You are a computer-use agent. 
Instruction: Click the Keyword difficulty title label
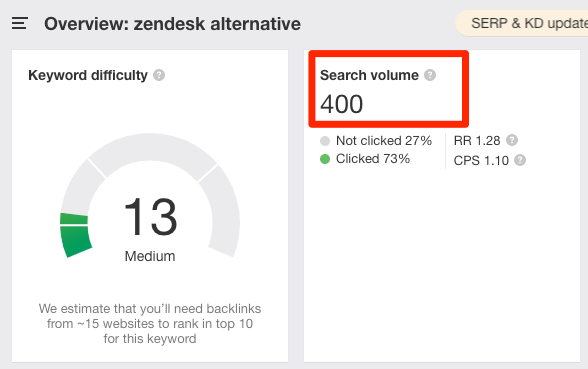[x=88, y=75]
